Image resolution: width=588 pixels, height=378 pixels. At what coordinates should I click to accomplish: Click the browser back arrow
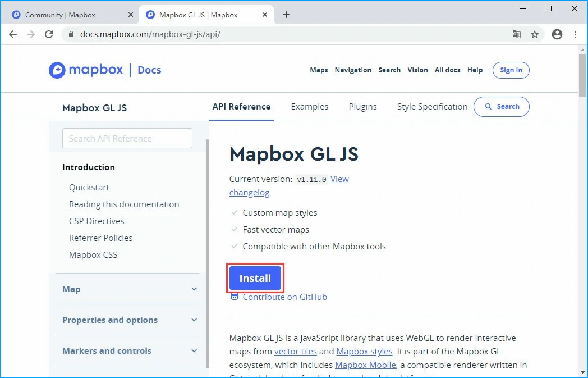pos(13,34)
